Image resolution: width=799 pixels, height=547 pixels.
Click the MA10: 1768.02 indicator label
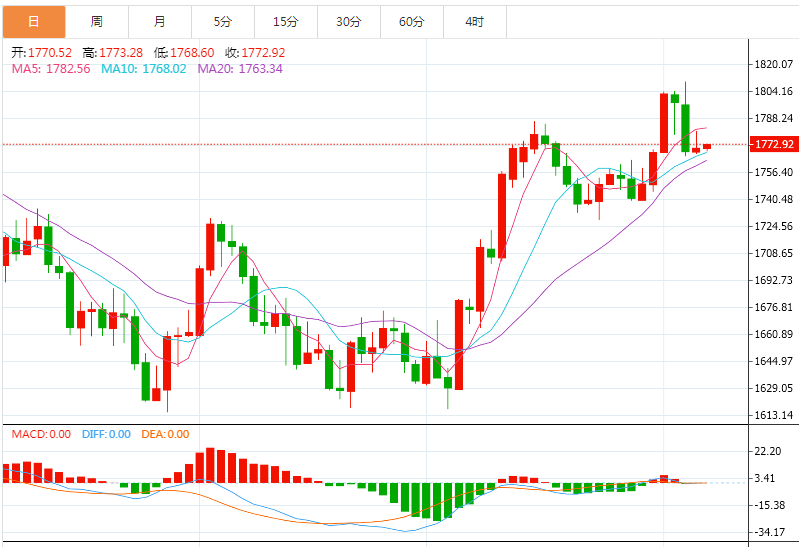(144, 69)
